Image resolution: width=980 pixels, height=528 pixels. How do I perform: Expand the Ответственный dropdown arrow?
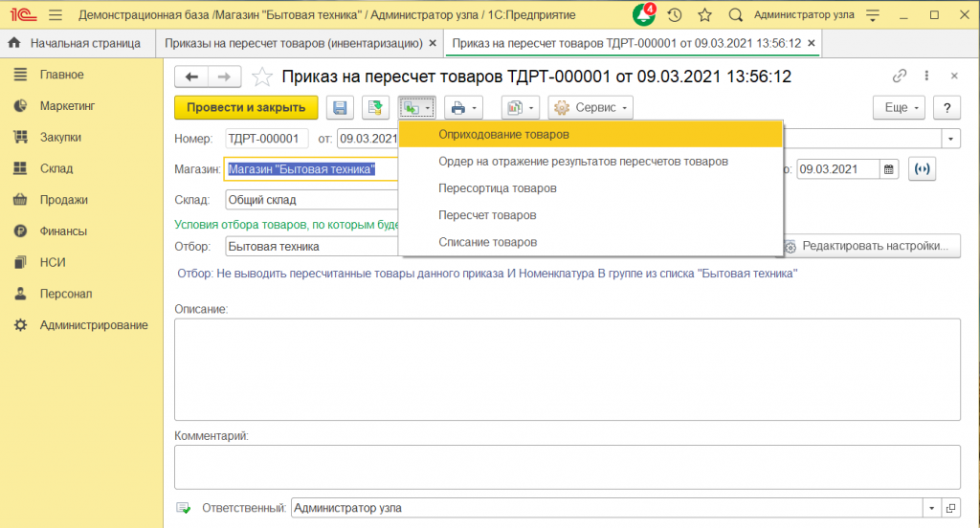[x=931, y=508]
